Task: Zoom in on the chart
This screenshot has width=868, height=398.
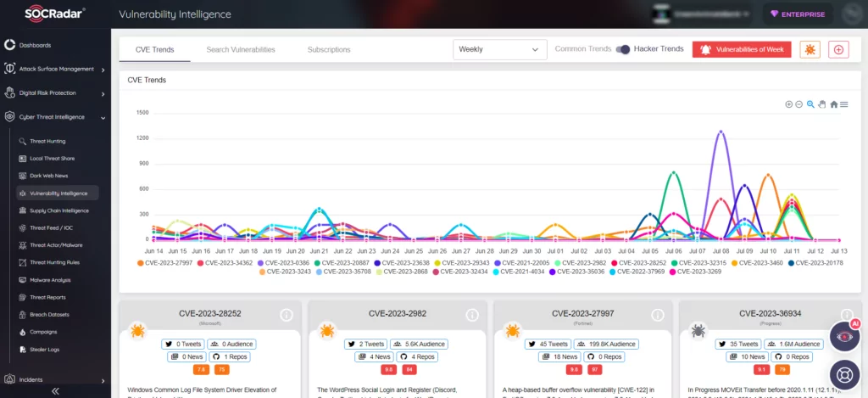Action: click(x=789, y=104)
